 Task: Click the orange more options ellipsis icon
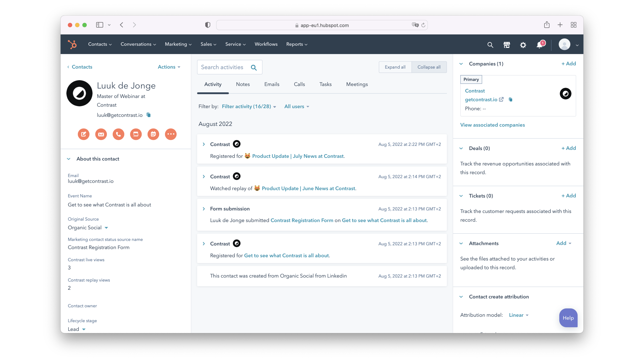[x=171, y=134]
